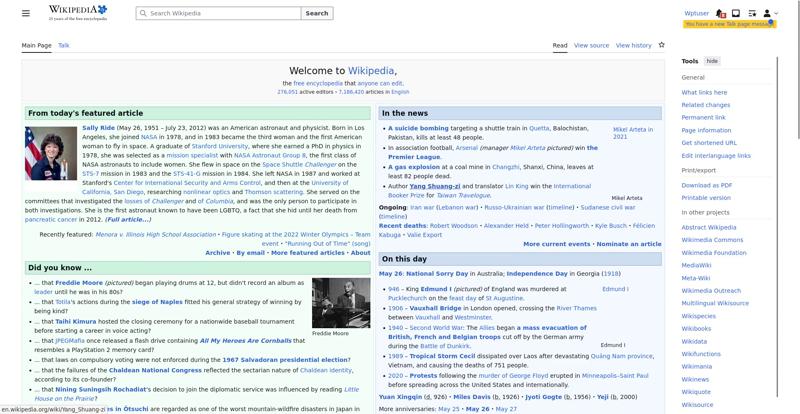Click the Download as PDF link
This screenshot has height=414, width=800.
707,185
